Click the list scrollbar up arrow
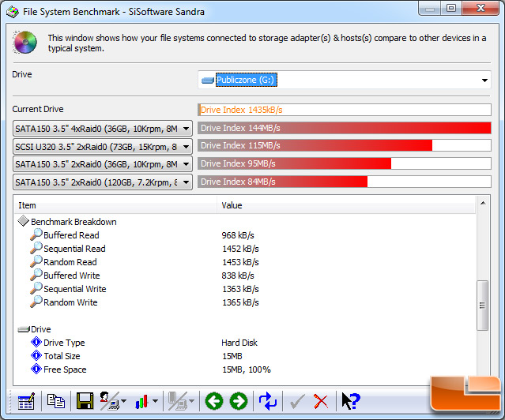The height and width of the screenshot is (420, 505). point(483,203)
